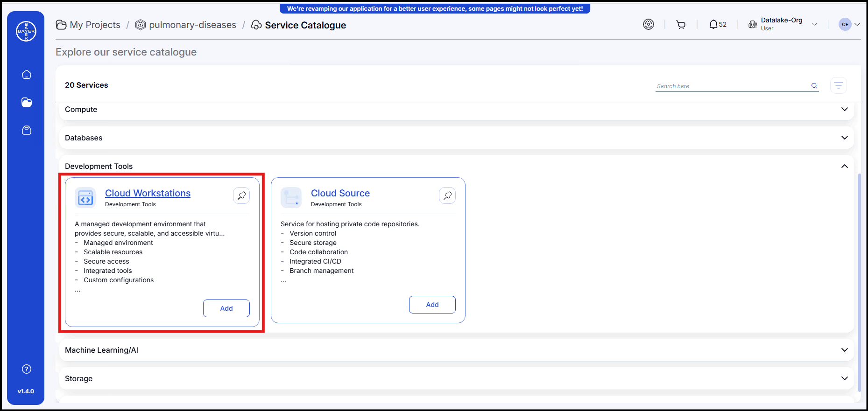Click the circular support icon in header
Image resolution: width=868 pixels, height=411 pixels.
(649, 24)
